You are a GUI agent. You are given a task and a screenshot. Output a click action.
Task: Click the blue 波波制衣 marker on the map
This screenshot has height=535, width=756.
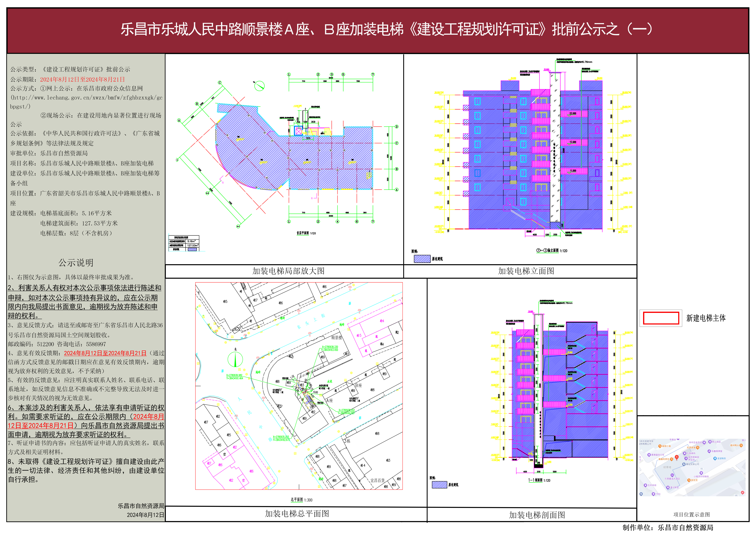click(x=715, y=459)
